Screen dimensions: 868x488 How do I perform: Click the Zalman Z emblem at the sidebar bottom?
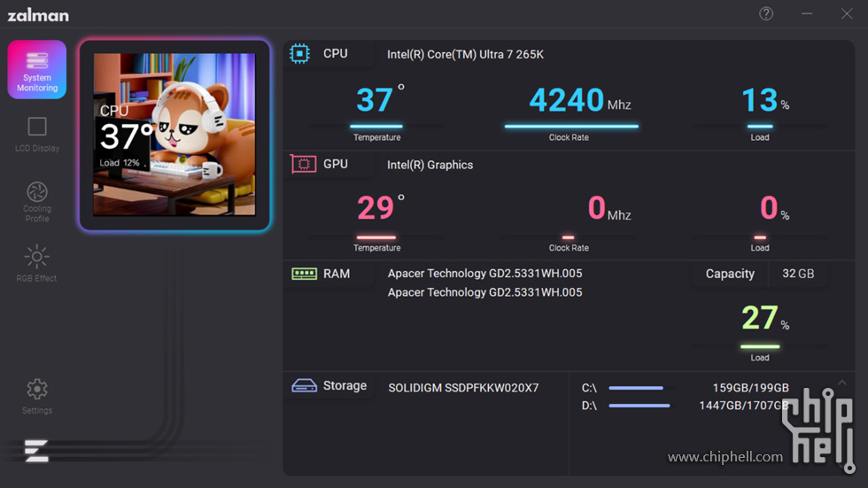tap(36, 451)
